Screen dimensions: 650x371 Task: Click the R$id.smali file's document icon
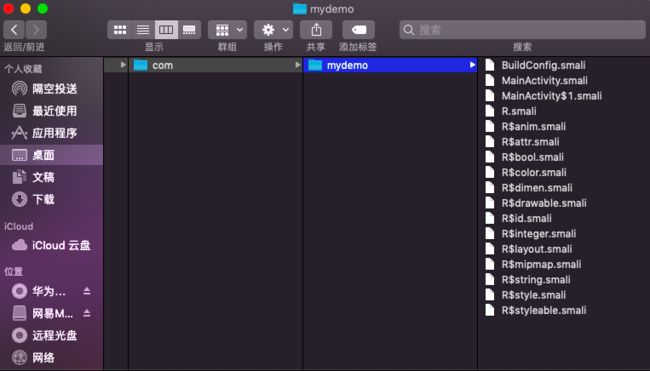coord(490,218)
